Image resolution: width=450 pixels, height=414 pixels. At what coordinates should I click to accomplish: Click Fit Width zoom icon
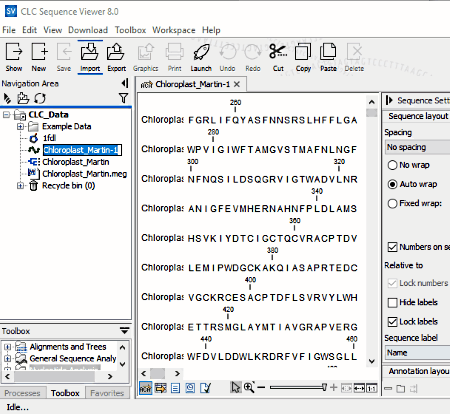click(x=359, y=388)
